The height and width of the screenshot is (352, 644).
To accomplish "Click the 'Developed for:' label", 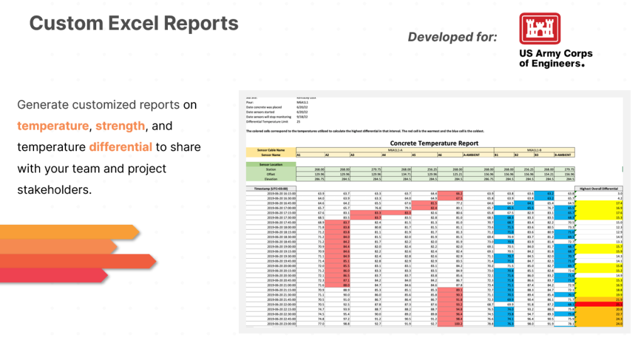I will click(x=452, y=37).
